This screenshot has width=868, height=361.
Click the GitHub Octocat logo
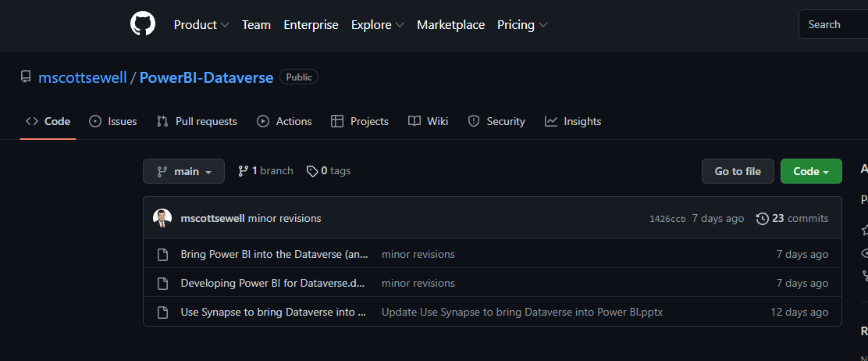(x=143, y=24)
